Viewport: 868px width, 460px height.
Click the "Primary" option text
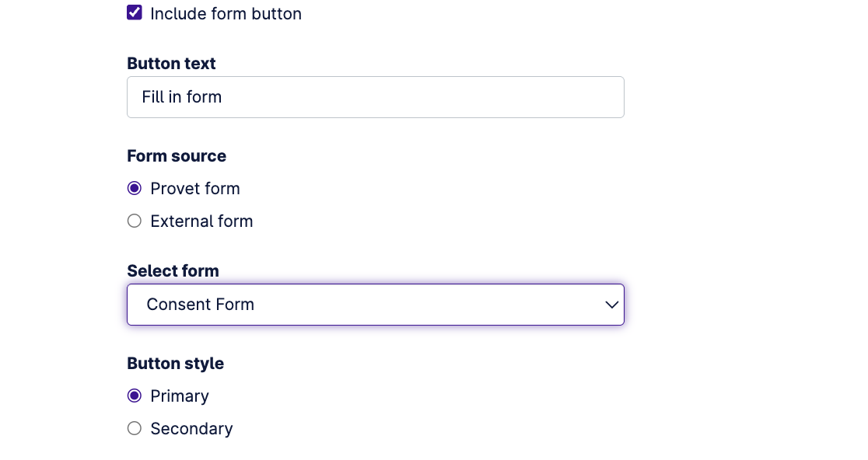(180, 396)
